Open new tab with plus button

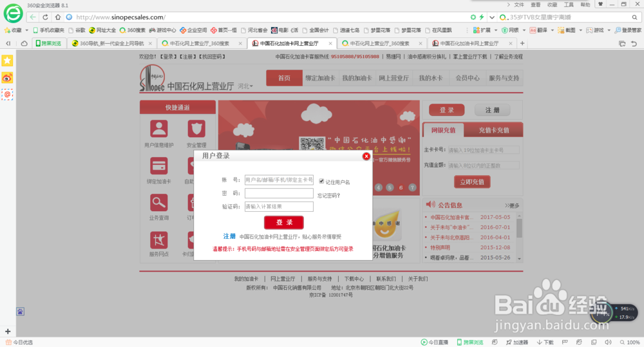click(x=522, y=43)
